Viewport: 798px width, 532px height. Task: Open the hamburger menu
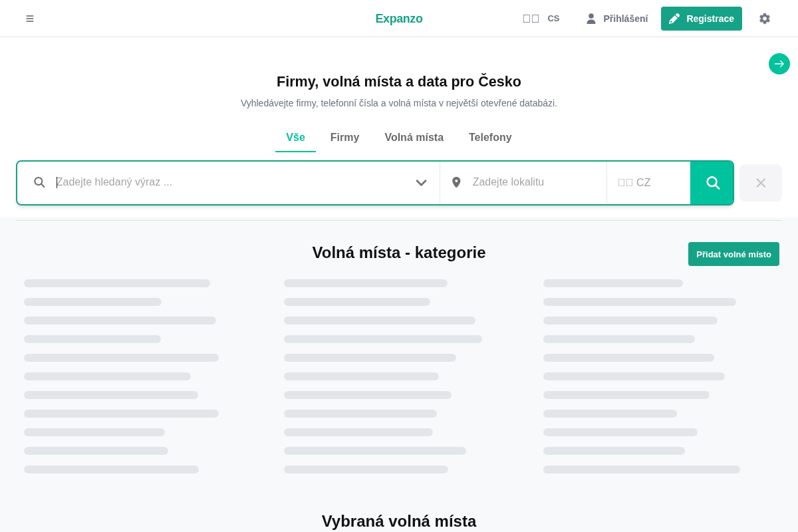[30, 19]
